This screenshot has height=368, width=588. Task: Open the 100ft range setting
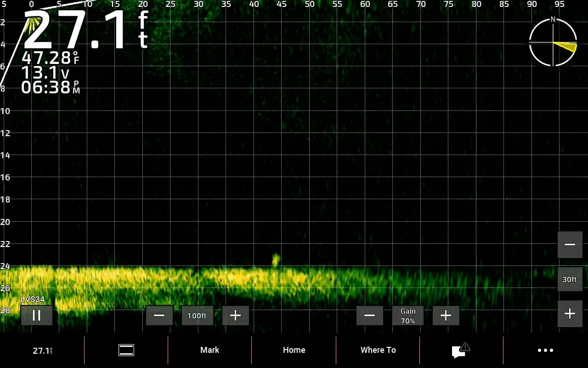197,316
